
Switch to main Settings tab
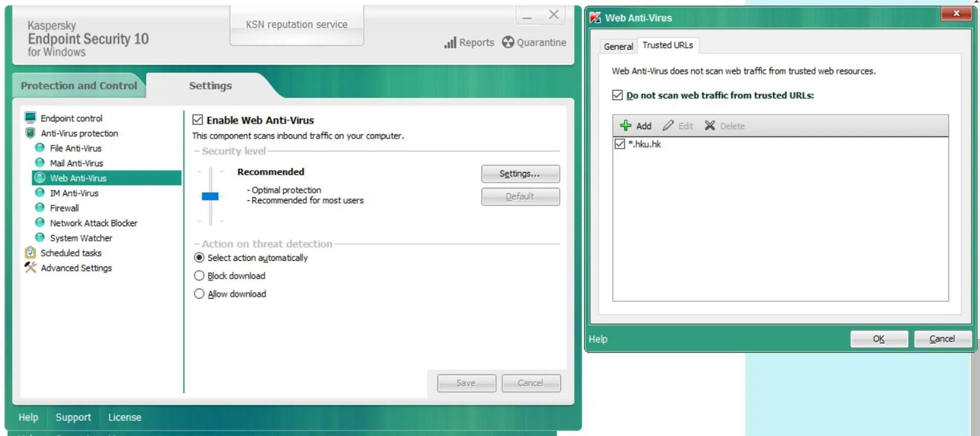point(211,86)
